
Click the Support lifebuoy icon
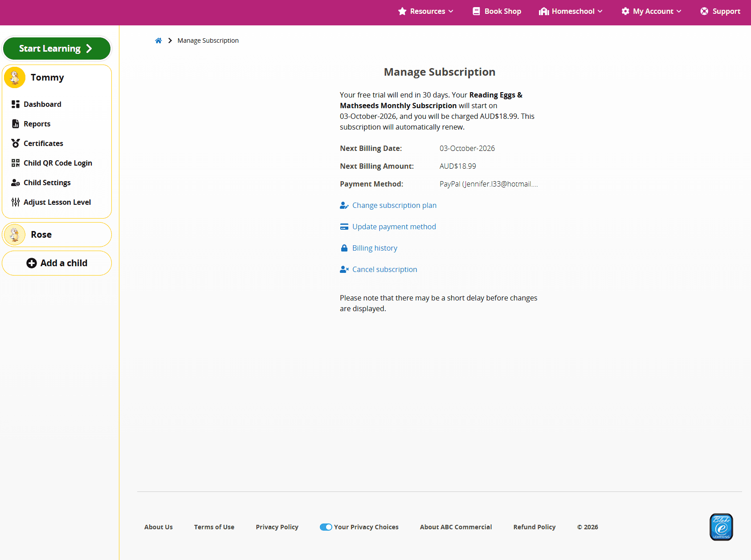704,11
